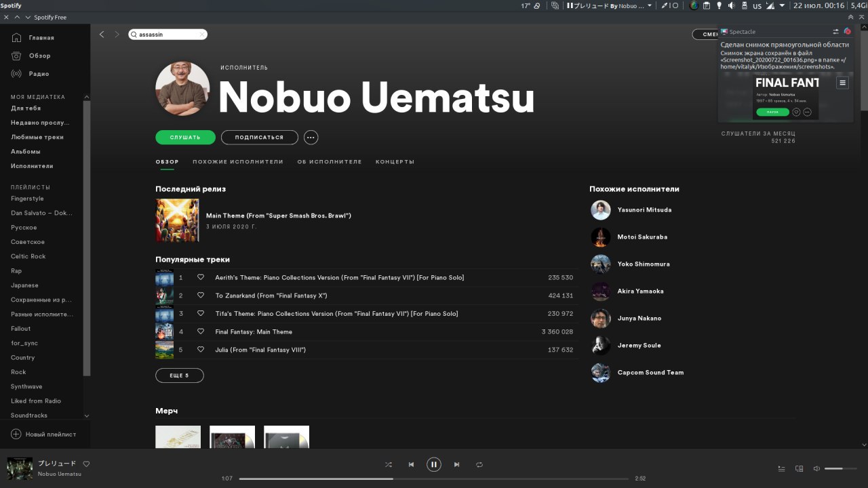The width and height of the screenshot is (868, 488).
Task: Open the Super Smash Bros. Brawl release cover
Action: 177,220
